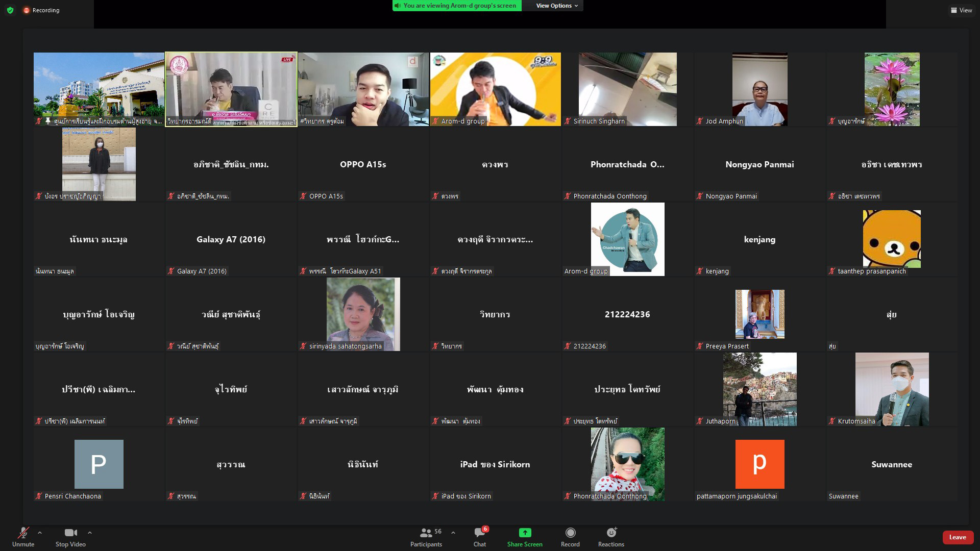Expand video options arrow beside Stop Video
This screenshot has height=551, width=980.
(x=90, y=533)
